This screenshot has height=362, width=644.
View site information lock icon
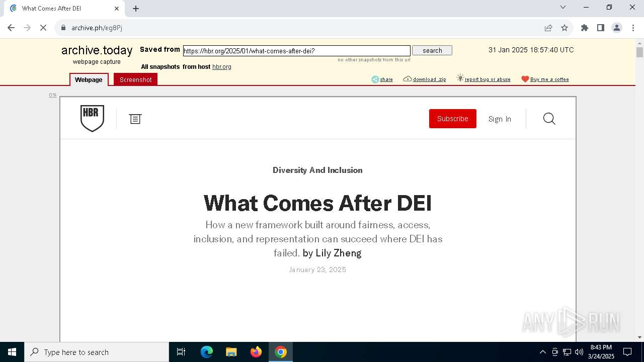coord(63,28)
